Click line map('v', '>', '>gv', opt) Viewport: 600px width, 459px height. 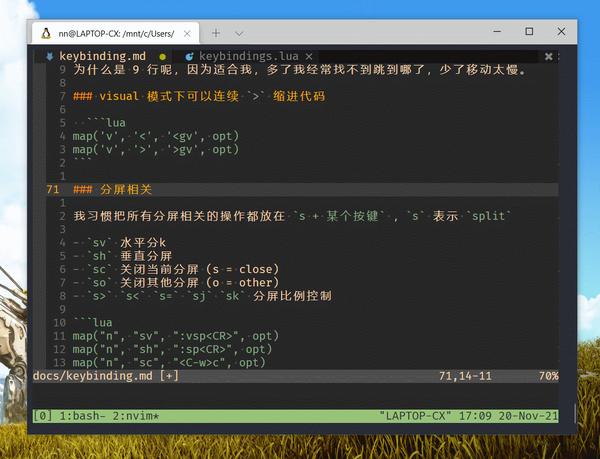[156, 150]
